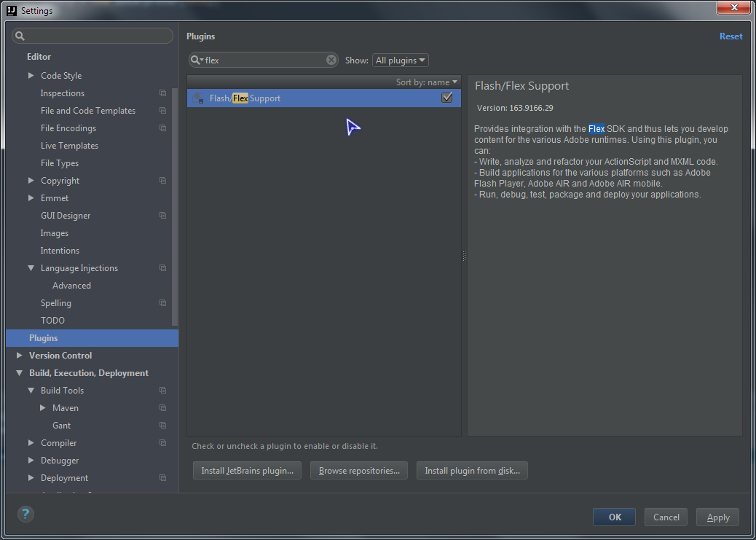Open the Live Templates page
Viewport: 756px width, 540px height.
pyautogui.click(x=69, y=145)
